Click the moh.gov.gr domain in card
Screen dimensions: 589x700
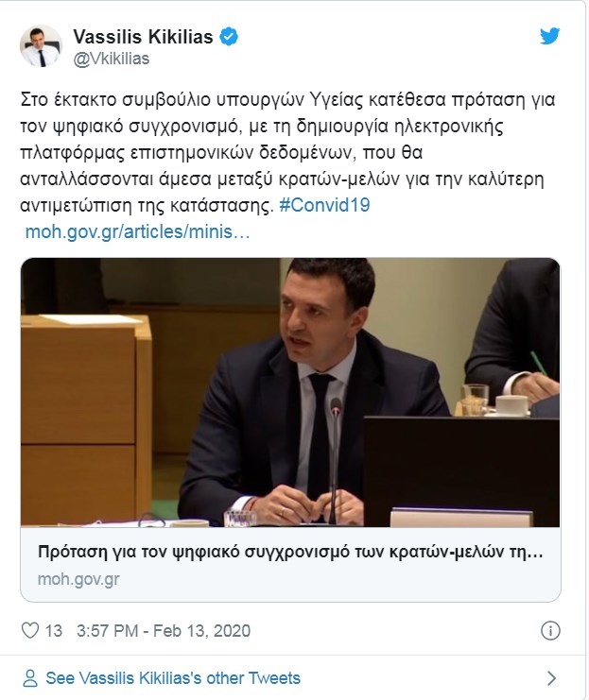78,579
